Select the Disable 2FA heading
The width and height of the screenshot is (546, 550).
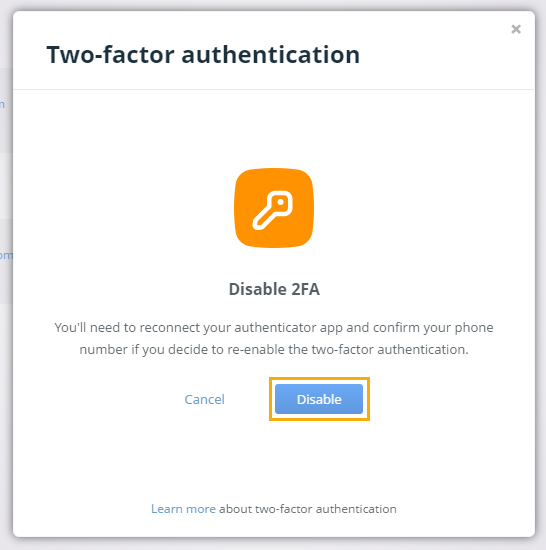click(274, 289)
